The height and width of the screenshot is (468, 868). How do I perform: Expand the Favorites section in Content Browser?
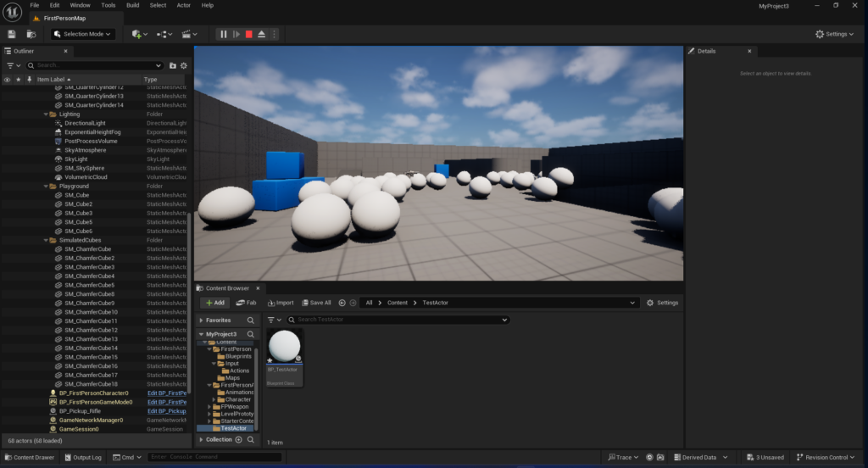[x=201, y=320]
